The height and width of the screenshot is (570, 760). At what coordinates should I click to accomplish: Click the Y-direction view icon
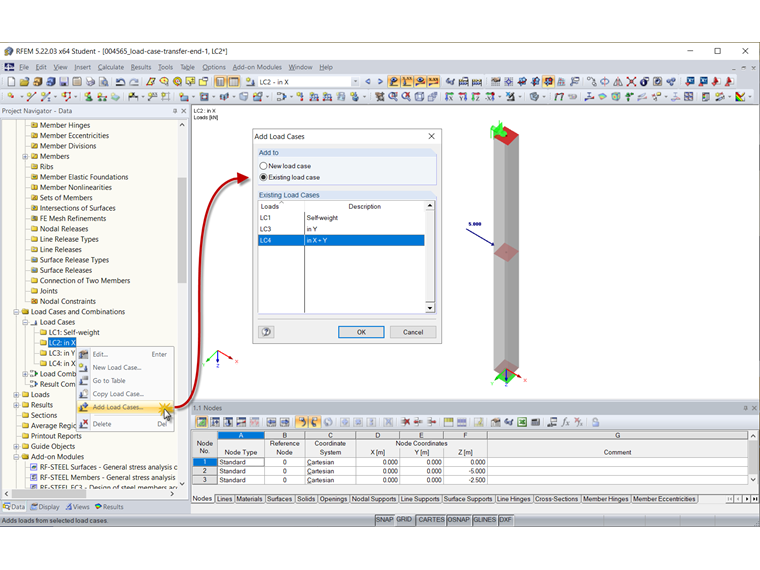[462, 96]
